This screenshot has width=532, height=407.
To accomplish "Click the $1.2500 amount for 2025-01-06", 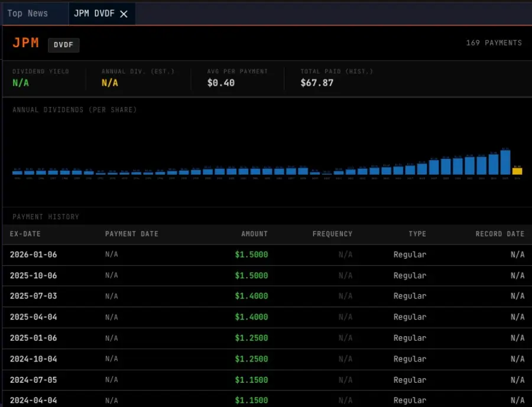I will pyautogui.click(x=251, y=338).
